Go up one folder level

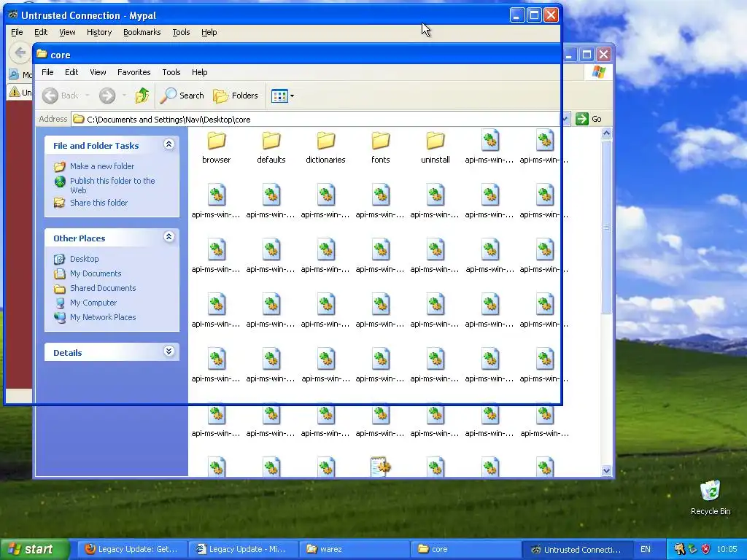142,96
